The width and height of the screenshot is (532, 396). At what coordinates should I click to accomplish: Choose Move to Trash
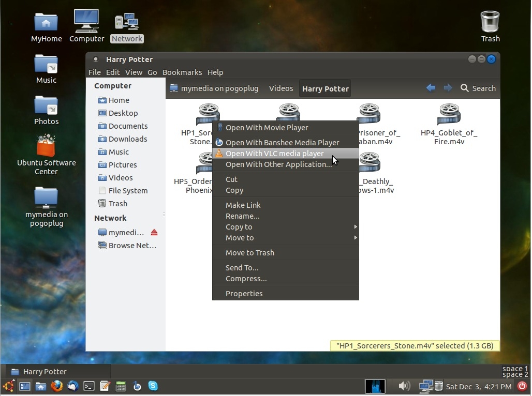click(x=285, y=252)
